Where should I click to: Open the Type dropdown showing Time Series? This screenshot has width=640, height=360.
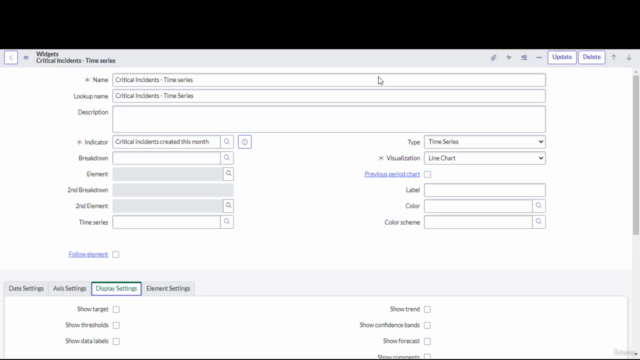coord(485,142)
